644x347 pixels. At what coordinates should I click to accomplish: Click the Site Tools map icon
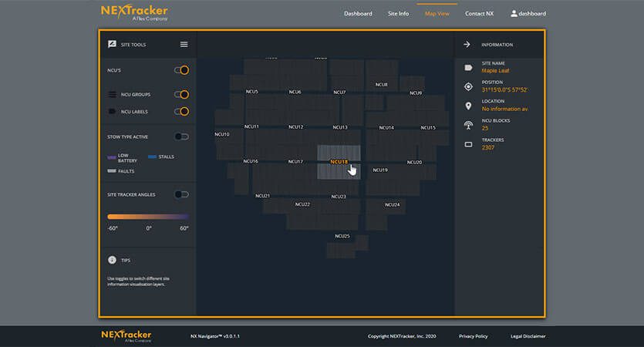point(112,44)
